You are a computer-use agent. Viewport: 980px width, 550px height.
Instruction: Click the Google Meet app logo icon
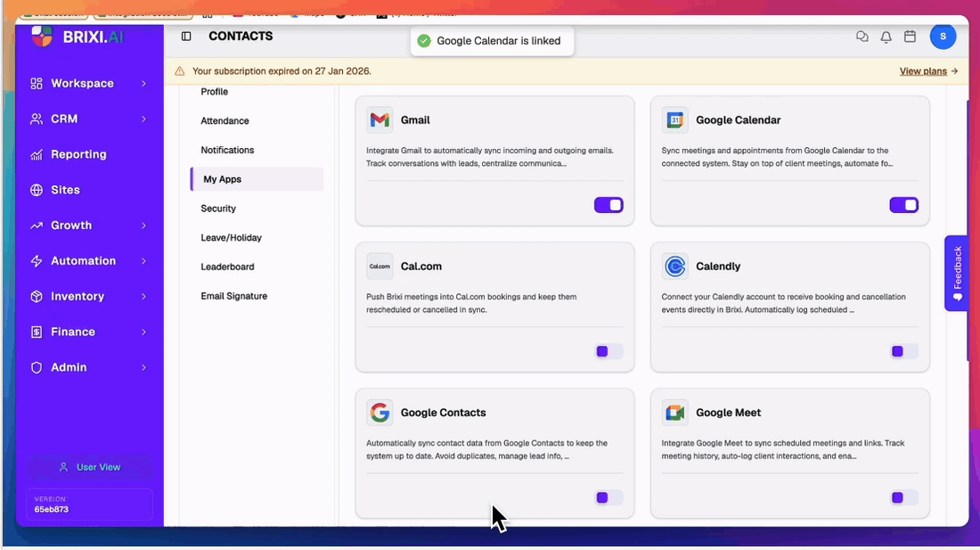(675, 413)
